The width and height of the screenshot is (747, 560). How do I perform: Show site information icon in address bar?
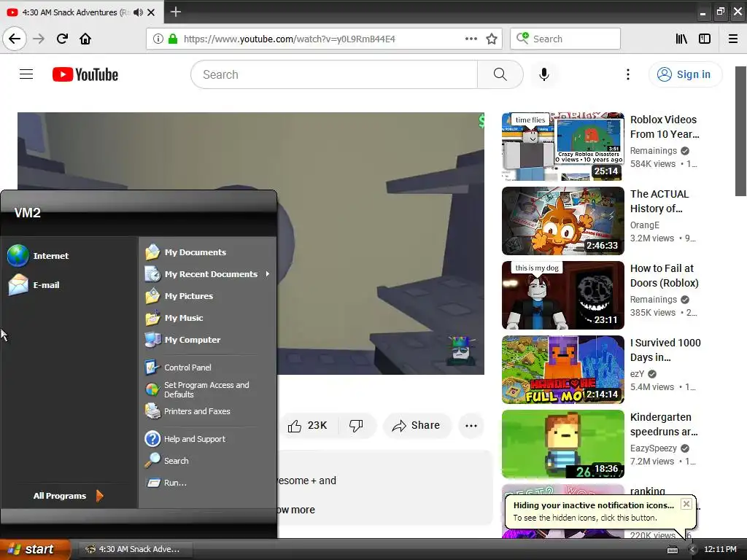(158, 39)
